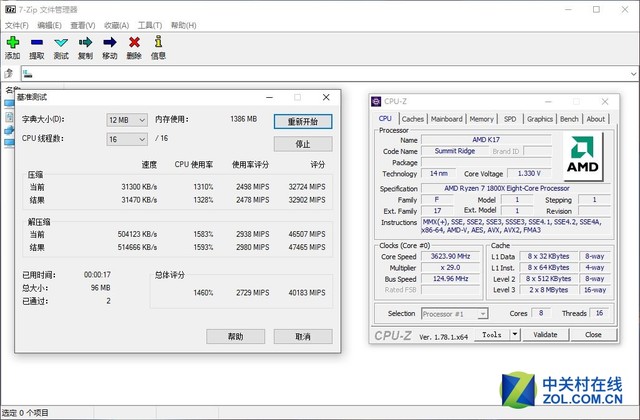This screenshot has height=420, width=640.
Task: Close the benchmark dialog window
Action: (x=326, y=97)
